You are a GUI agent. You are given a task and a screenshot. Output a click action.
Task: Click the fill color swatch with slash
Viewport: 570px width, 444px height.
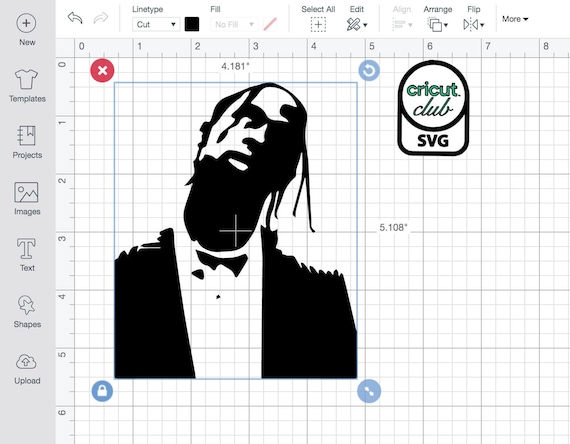point(270,24)
